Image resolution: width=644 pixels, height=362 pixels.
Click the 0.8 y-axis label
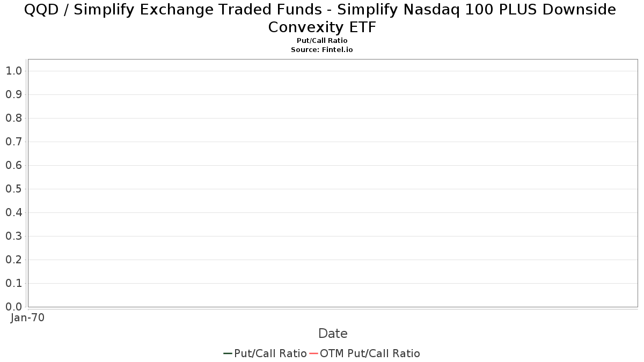point(13,118)
